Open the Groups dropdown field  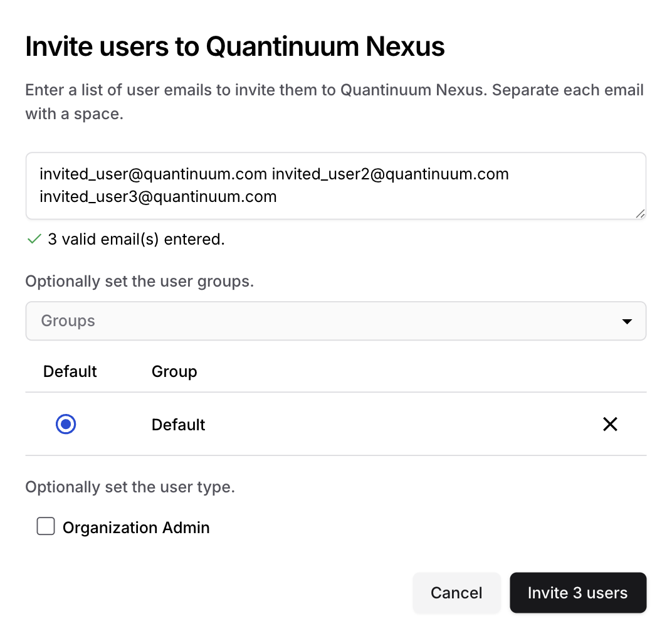tap(326, 321)
